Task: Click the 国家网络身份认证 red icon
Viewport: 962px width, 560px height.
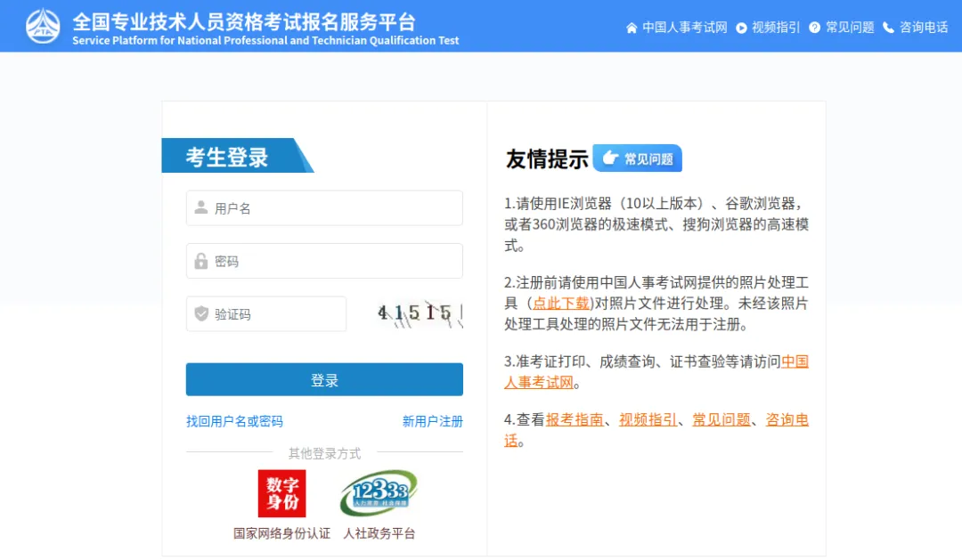Action: (281, 493)
